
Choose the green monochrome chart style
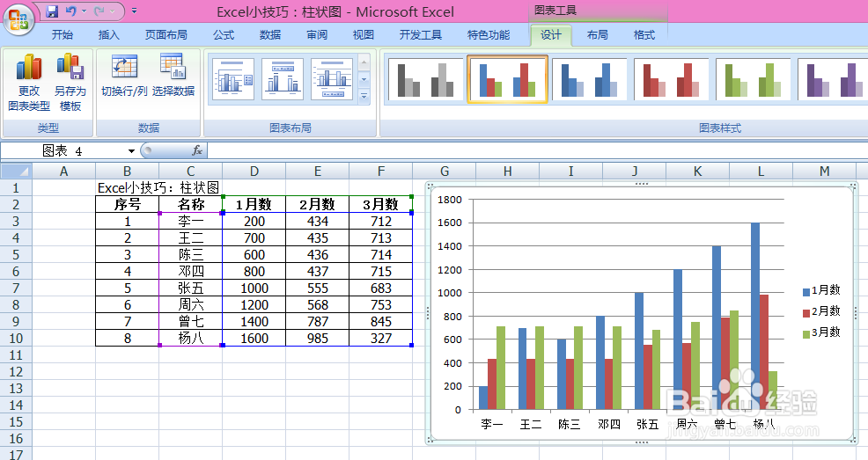[753, 79]
